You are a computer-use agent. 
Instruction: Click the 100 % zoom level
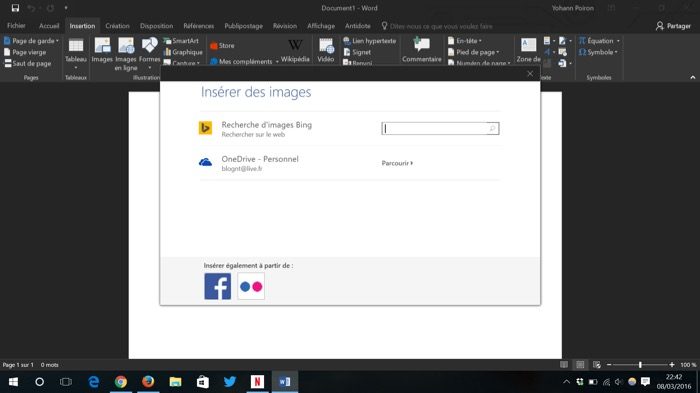click(688, 365)
